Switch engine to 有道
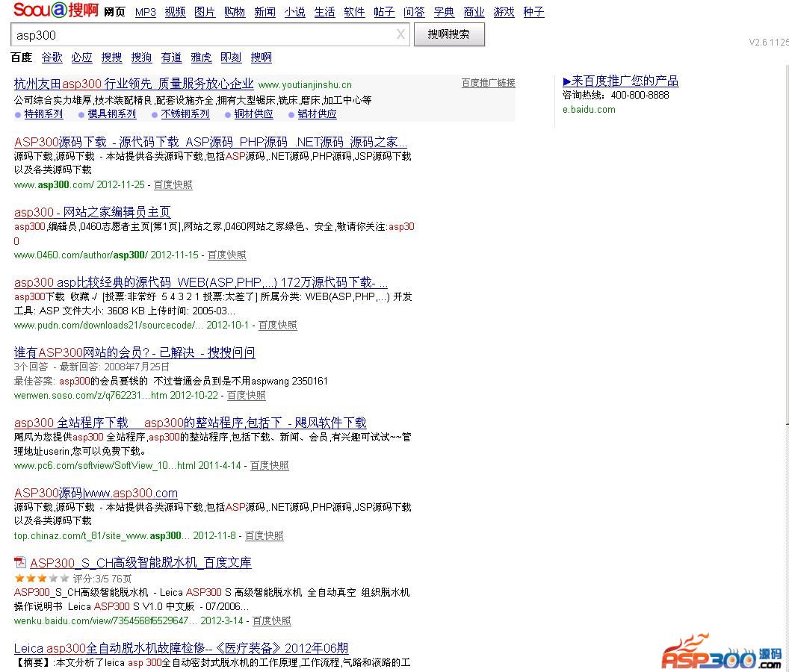 coord(171,57)
